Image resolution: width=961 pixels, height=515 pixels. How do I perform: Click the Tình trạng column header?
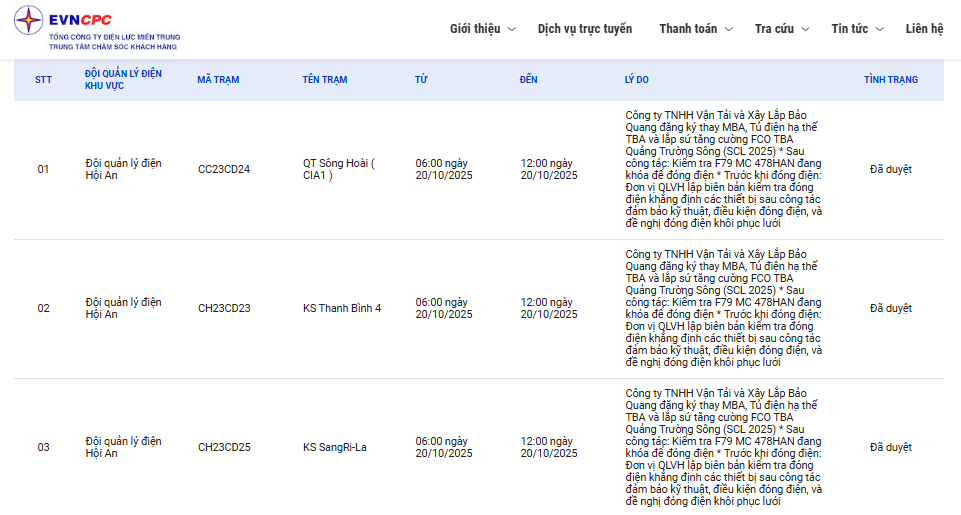(x=890, y=80)
